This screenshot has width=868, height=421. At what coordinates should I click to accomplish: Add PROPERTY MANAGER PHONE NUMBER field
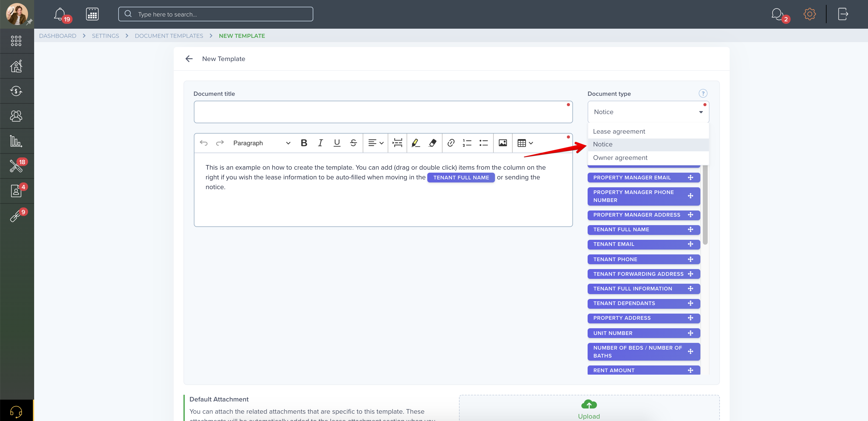pyautogui.click(x=644, y=196)
